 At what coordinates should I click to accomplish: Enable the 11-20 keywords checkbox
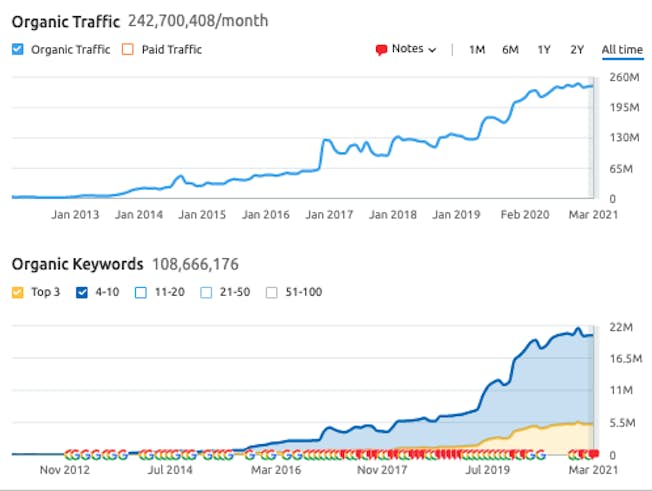coord(141,292)
